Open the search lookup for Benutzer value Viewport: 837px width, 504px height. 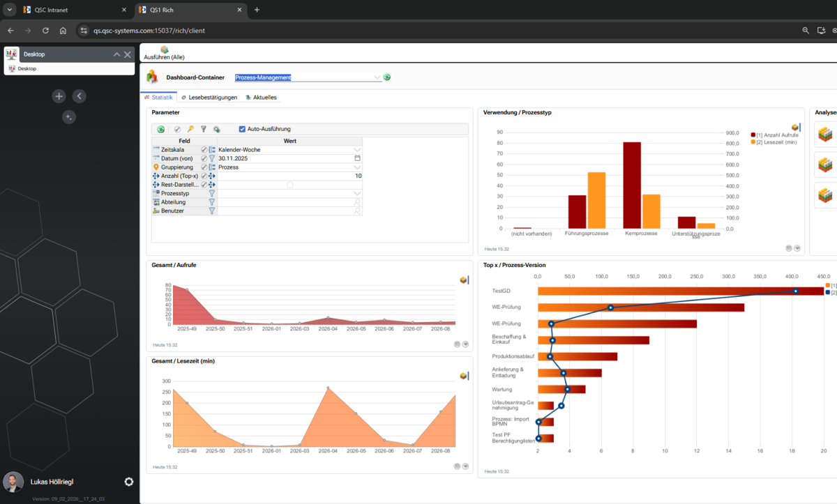pos(357,211)
